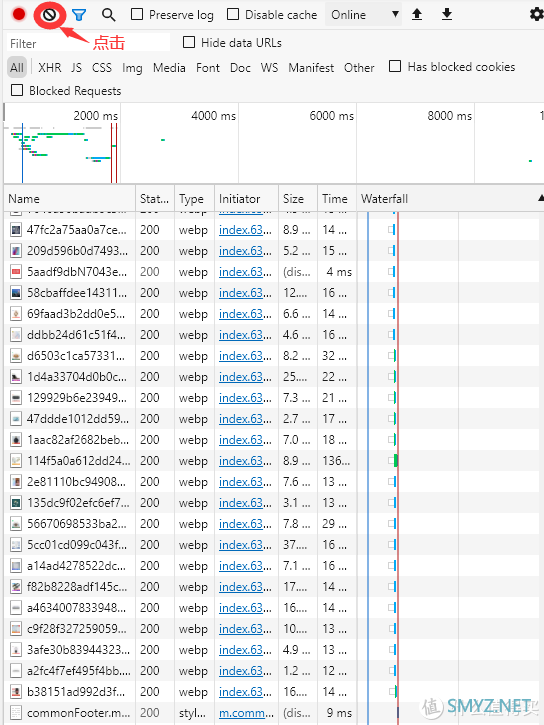Toggle the filter funnel icon

pyautogui.click(x=79, y=15)
